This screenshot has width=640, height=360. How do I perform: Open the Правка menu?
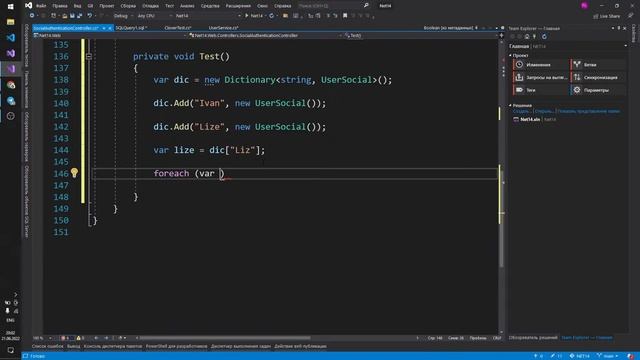[x=60, y=6]
